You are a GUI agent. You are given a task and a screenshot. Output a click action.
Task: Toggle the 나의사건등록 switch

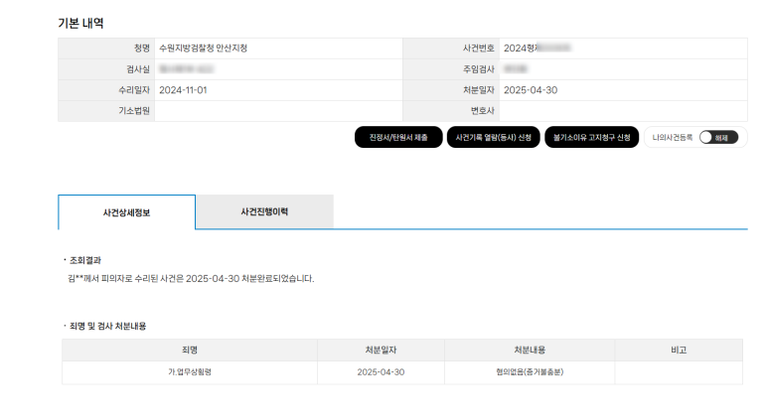[x=718, y=137]
